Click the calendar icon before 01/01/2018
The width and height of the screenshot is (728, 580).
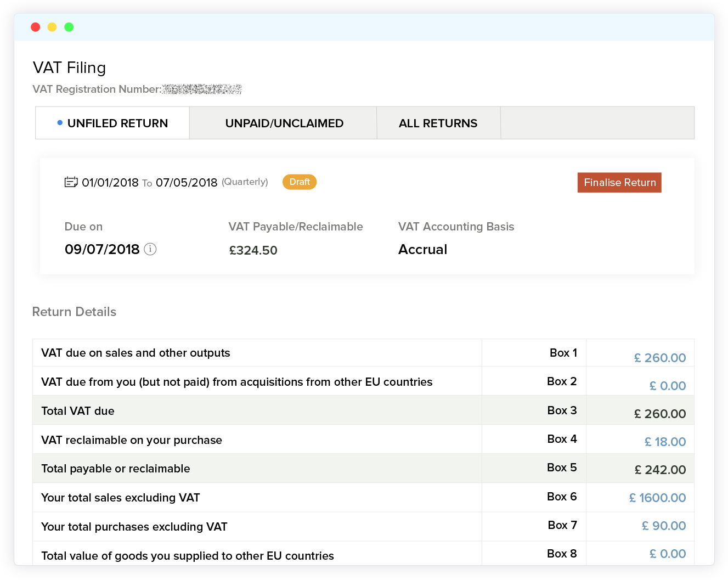pos(71,182)
